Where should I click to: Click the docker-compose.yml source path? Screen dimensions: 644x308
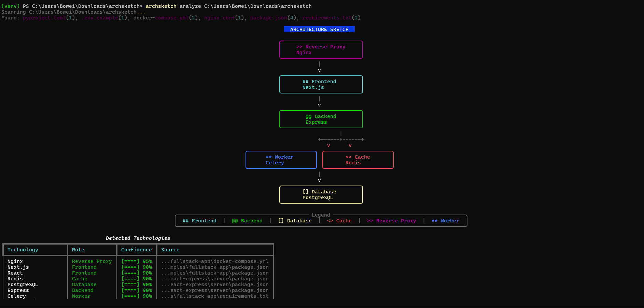(x=215, y=261)
